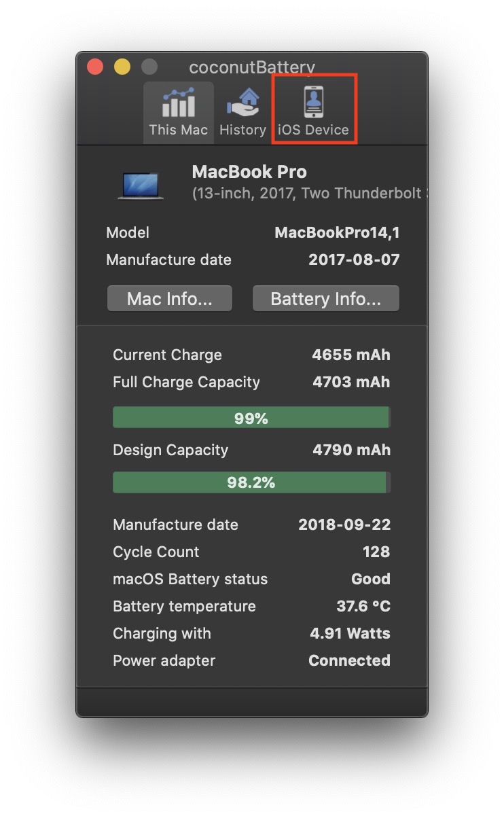This screenshot has width=504, height=818.
Task: Click the Mac Info... button
Action: click(169, 299)
